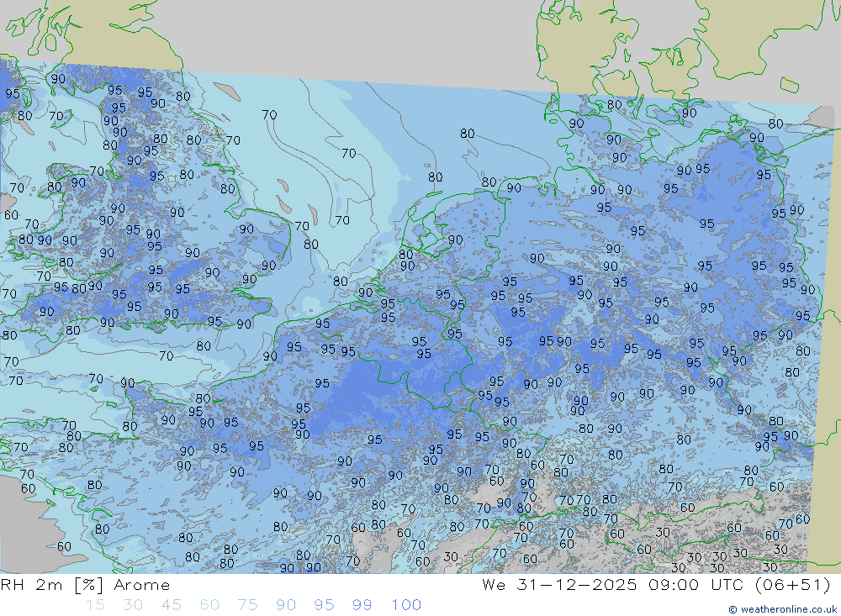Select the 90 value in the colour legend
The width and height of the screenshot is (841, 616).
coord(286,605)
